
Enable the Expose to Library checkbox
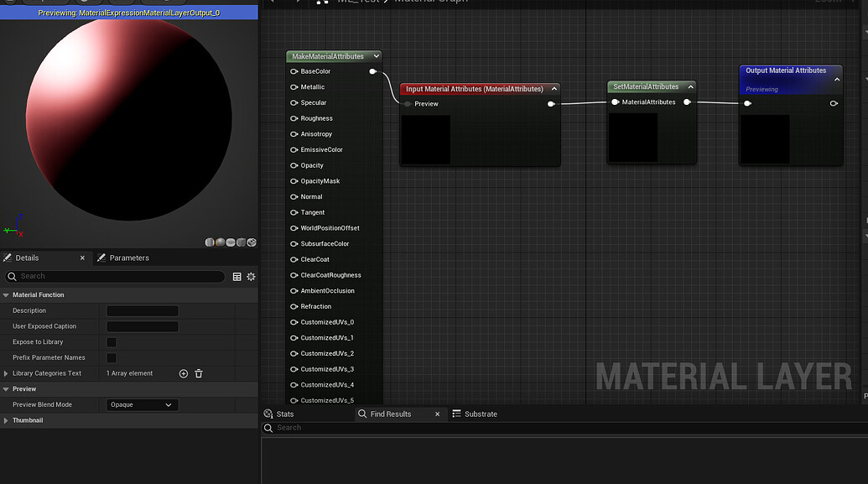point(112,341)
